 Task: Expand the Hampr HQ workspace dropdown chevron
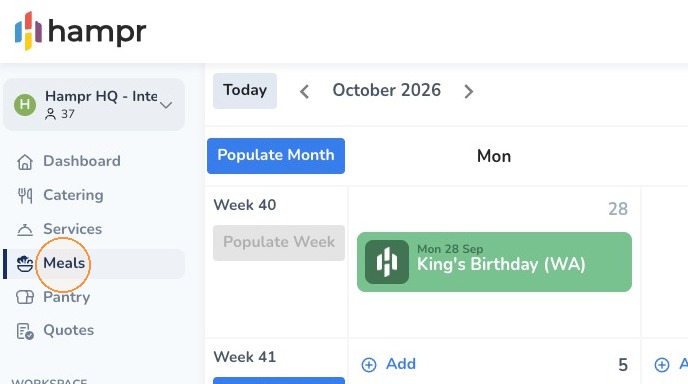coord(166,105)
